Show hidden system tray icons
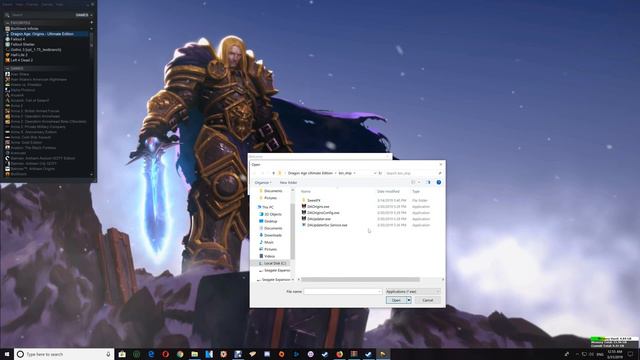The image size is (640, 360). [577, 354]
